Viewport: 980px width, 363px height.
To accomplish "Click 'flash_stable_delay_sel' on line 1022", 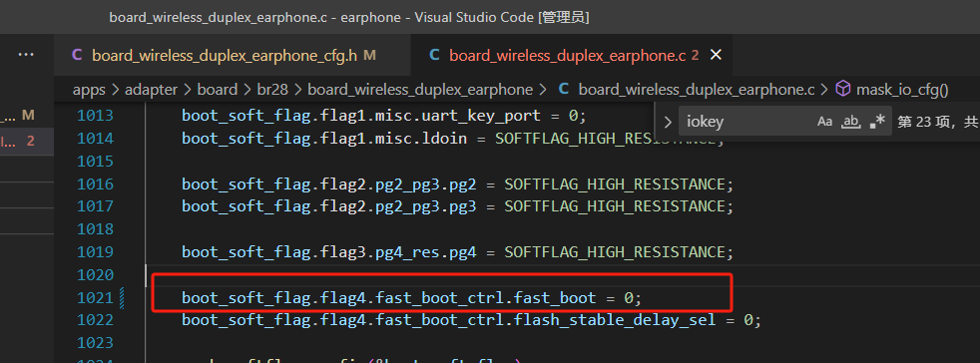I will coord(614,320).
